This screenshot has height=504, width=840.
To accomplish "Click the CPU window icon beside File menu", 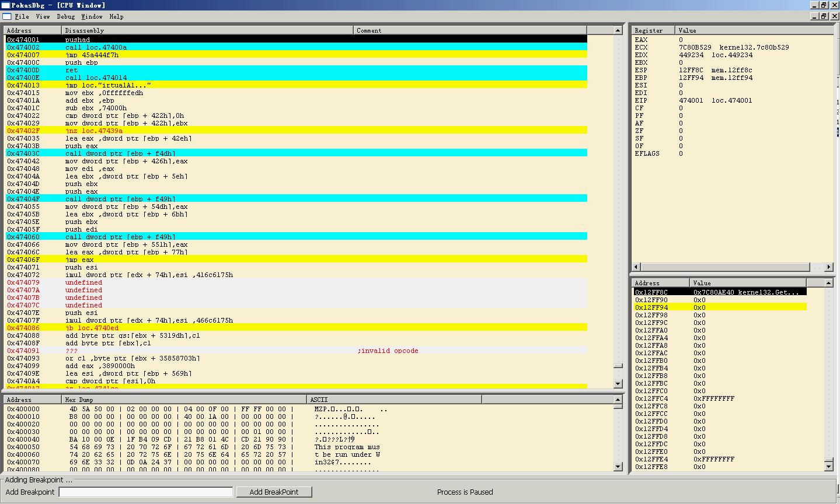I will click(x=7, y=16).
